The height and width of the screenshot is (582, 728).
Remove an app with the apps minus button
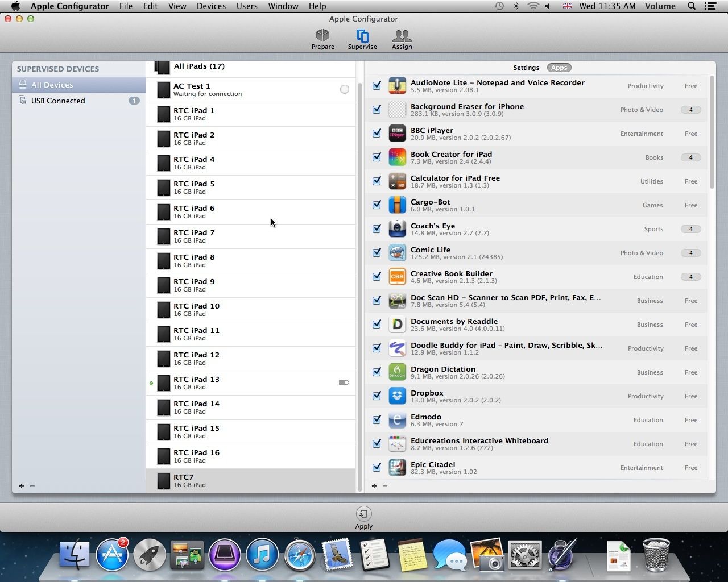click(385, 485)
